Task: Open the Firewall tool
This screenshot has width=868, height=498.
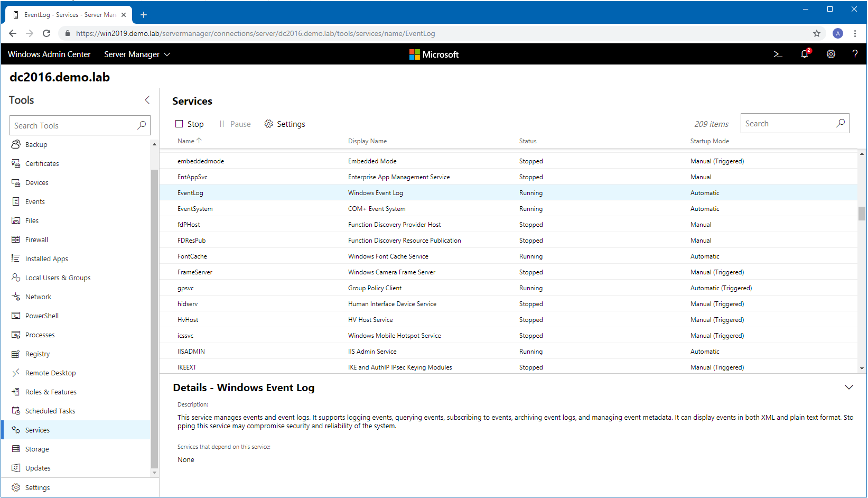Action: click(x=36, y=239)
